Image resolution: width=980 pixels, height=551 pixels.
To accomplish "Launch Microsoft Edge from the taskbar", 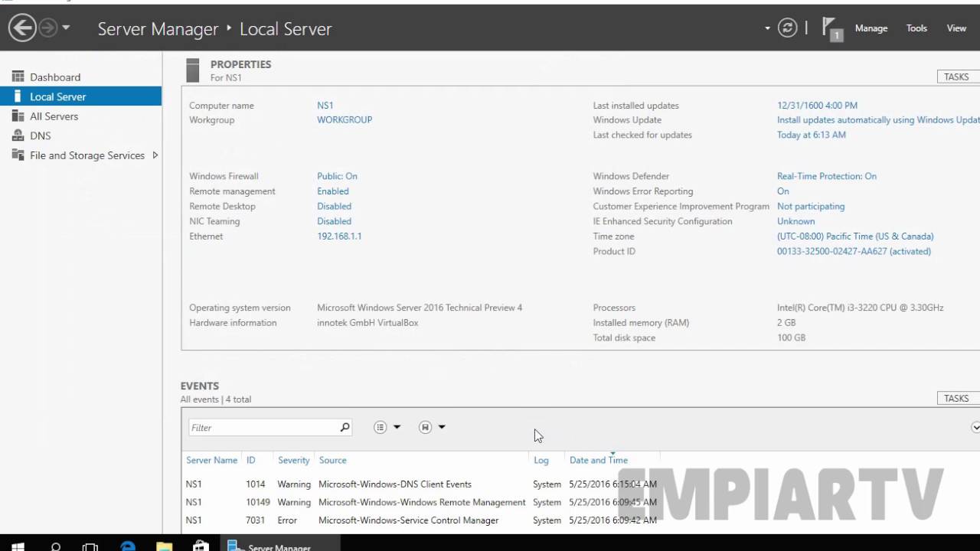I will tap(128, 546).
